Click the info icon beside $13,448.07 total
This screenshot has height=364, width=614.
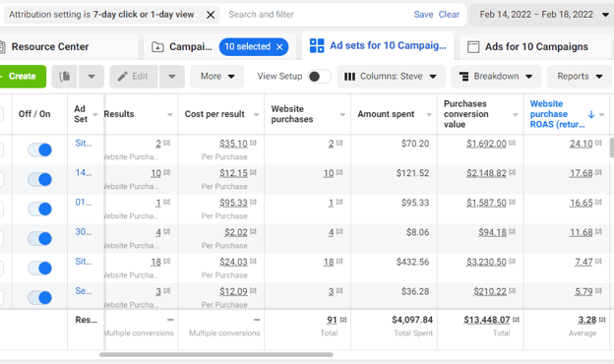(x=516, y=320)
